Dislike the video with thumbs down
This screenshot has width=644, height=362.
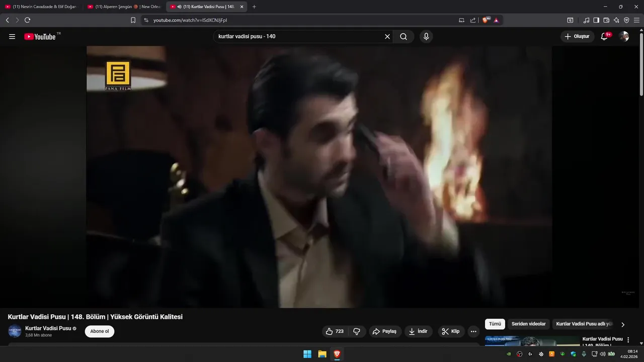pyautogui.click(x=357, y=331)
